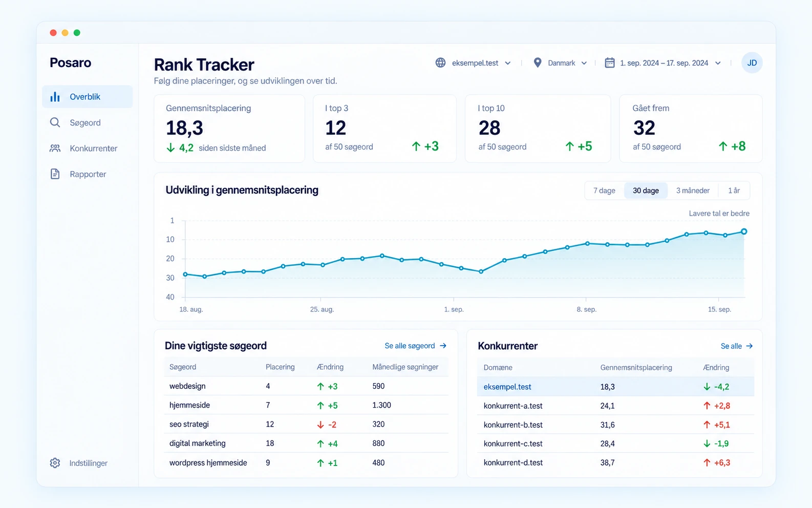Expand the Danmark country dropdown chevron
Viewport: 812px width, 508px height.
(584, 63)
